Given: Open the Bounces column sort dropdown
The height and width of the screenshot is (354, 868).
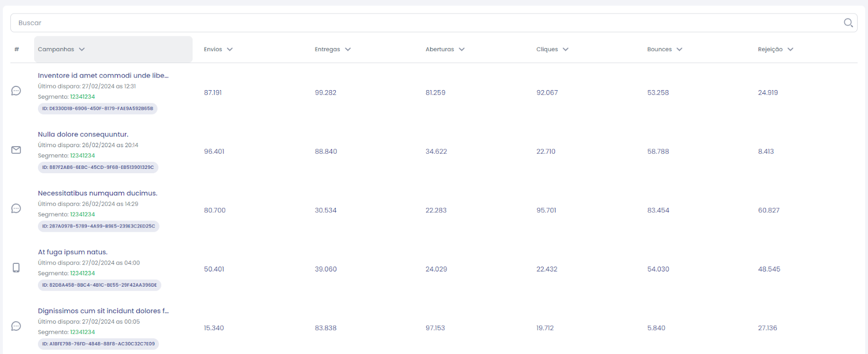Looking at the screenshot, I should tap(679, 49).
